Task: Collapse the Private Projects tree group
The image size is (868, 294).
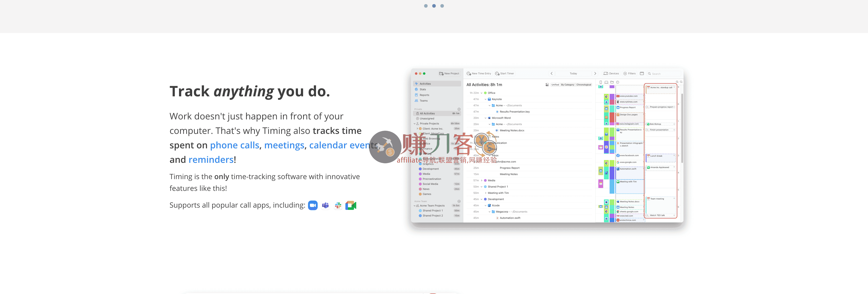Action: coord(415,124)
